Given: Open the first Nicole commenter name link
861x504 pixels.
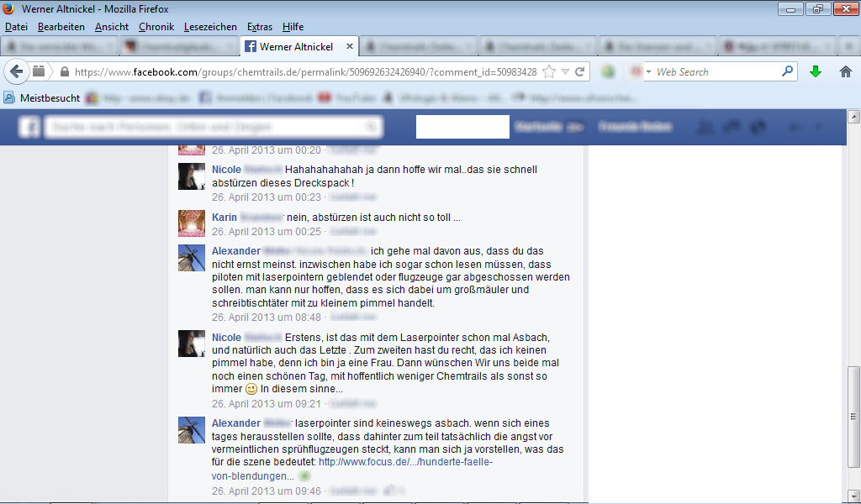Looking at the screenshot, I should point(226,170).
